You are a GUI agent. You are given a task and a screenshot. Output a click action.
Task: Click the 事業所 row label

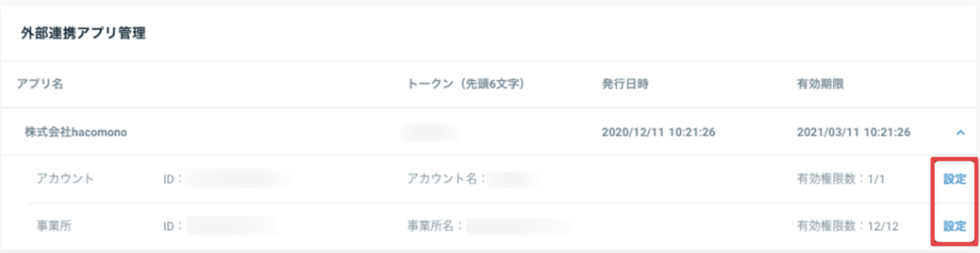pyautogui.click(x=54, y=226)
